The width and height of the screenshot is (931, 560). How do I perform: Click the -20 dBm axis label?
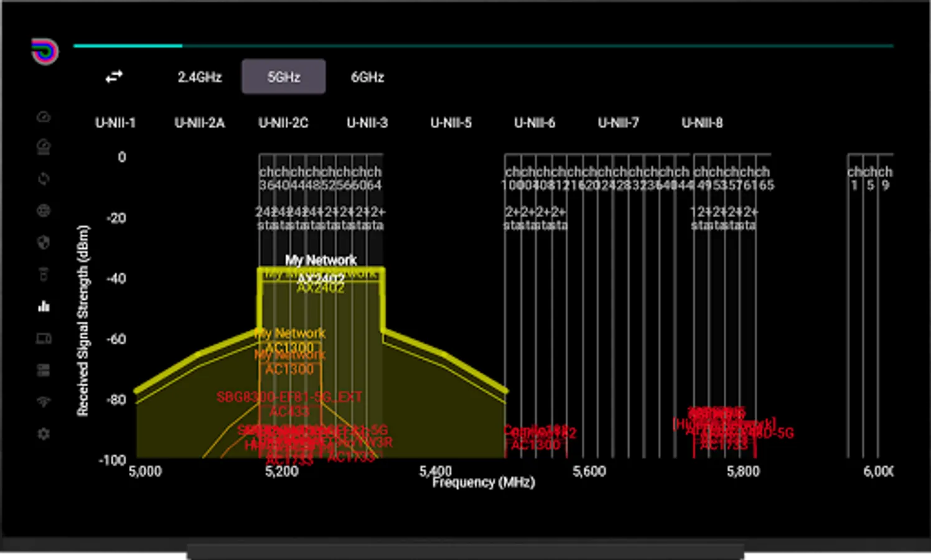(x=116, y=218)
